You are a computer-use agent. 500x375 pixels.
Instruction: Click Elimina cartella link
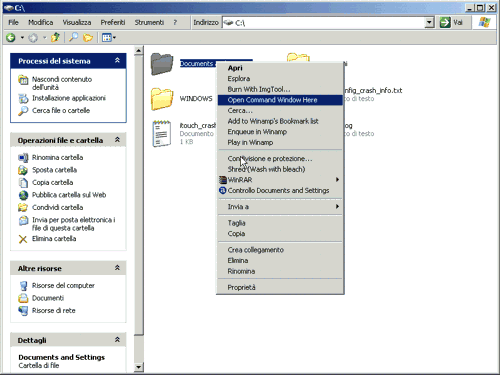tap(54, 239)
